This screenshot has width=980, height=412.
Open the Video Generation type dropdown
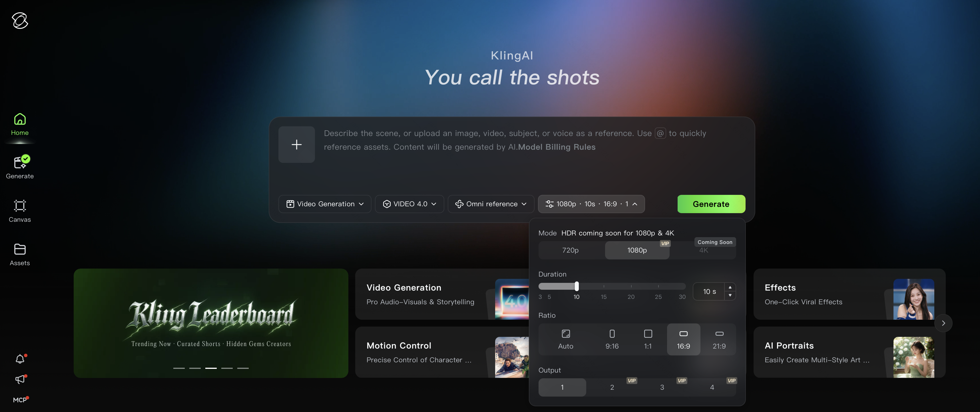click(x=324, y=204)
